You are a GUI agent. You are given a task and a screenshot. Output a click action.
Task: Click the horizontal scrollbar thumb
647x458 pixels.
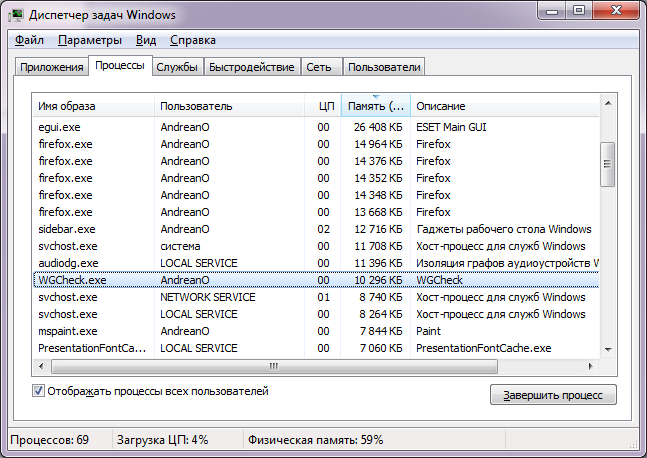(274, 366)
